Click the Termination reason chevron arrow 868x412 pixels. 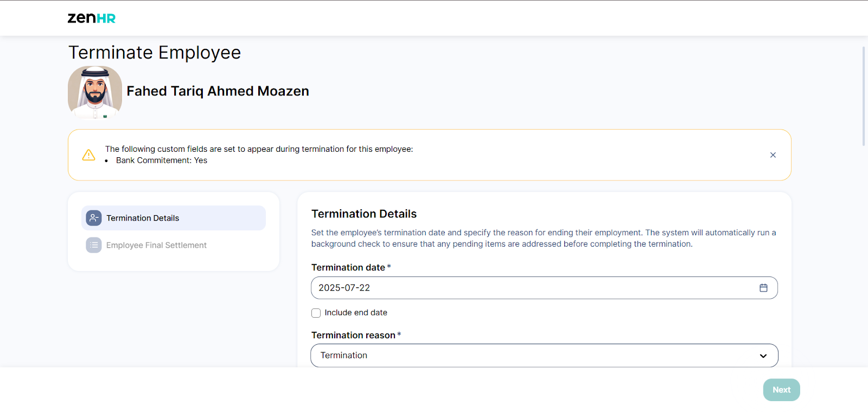763,356
